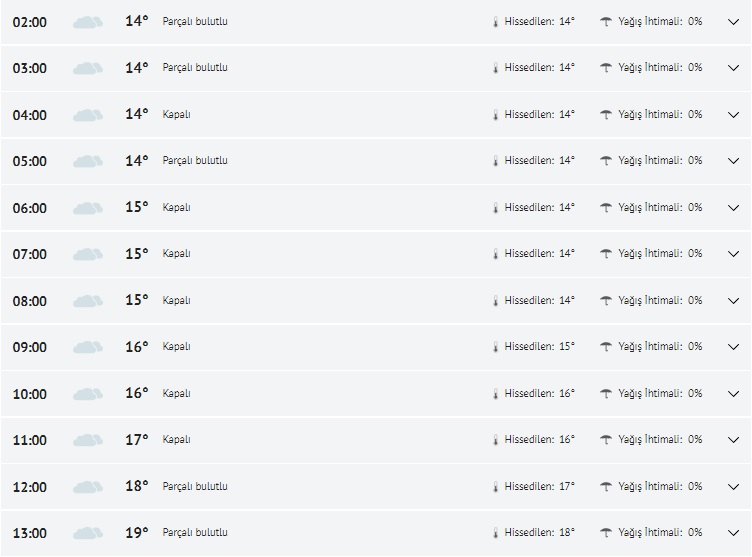Image resolution: width=752 pixels, height=557 pixels.
Task: Click the 'Kapalı' text for 04:00
Action: [177, 114]
